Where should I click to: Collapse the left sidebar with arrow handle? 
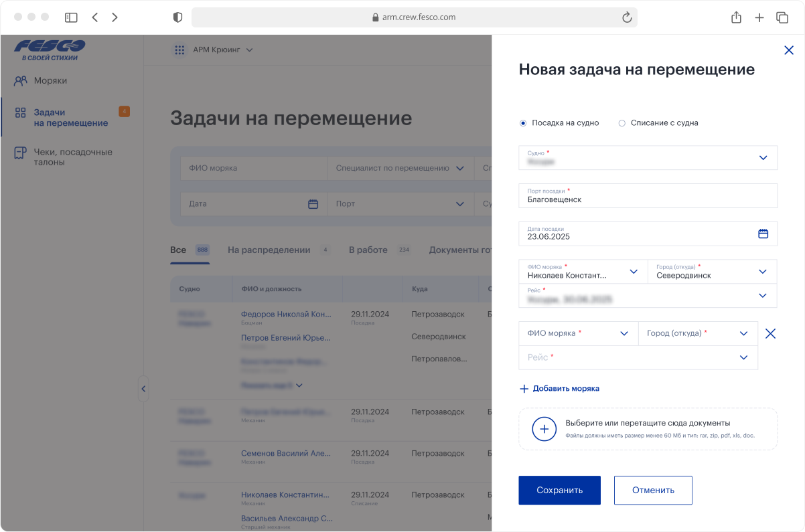tap(143, 389)
